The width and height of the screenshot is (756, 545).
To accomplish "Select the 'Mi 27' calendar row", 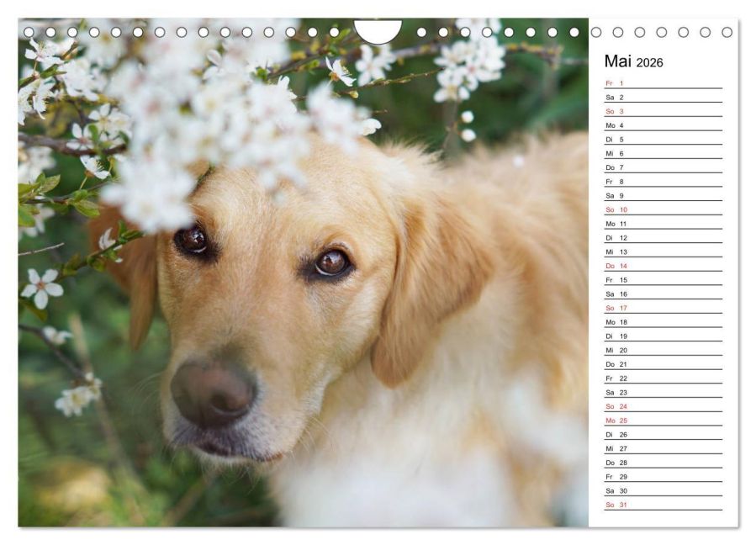I will (x=663, y=448).
